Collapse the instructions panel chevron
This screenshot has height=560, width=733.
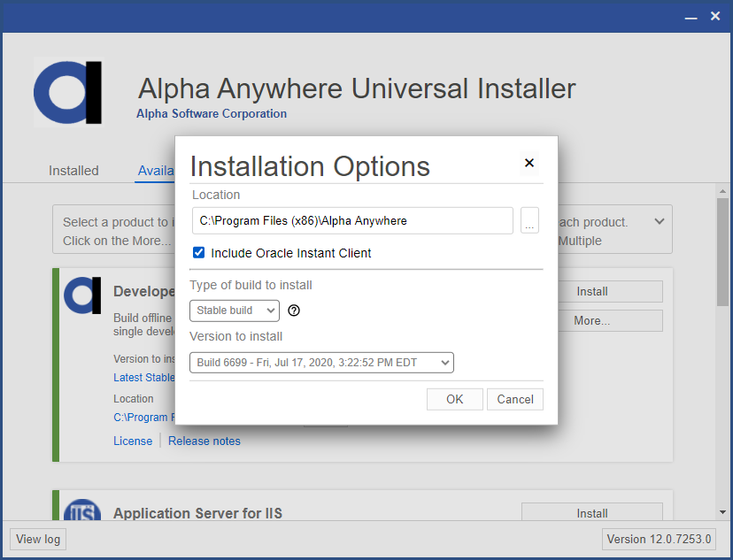[x=660, y=221]
